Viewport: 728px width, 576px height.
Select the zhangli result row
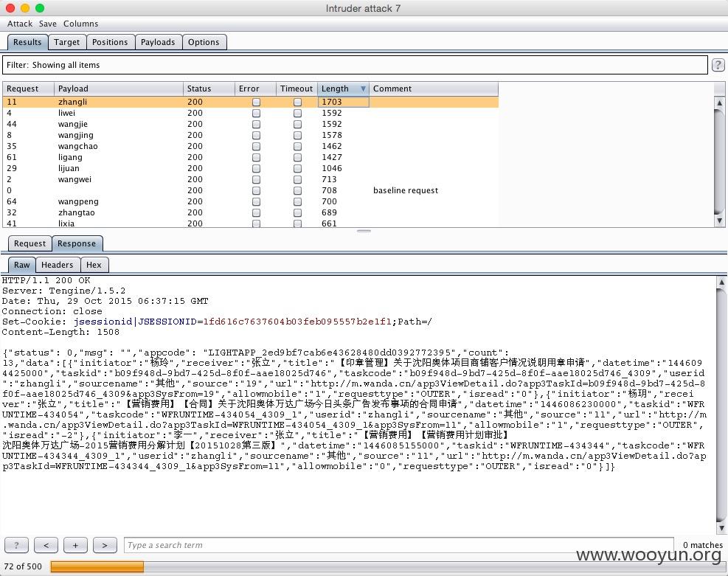click(x=251, y=102)
